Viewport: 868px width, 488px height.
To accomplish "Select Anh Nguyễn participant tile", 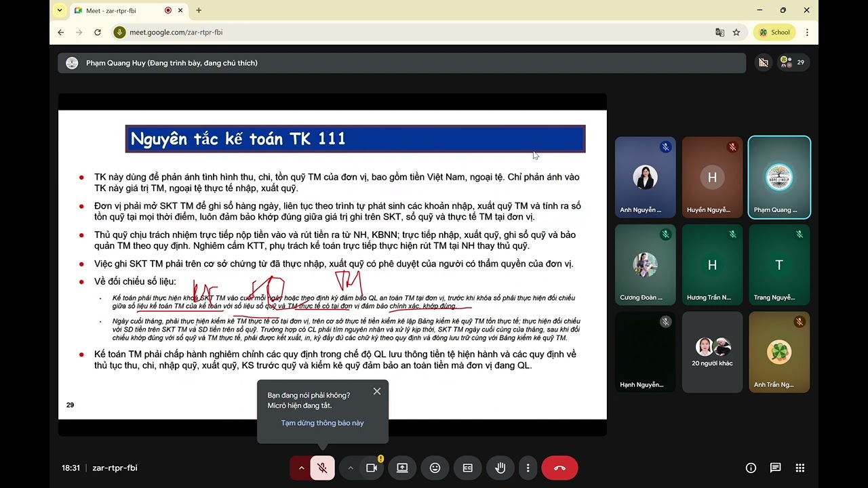I will click(646, 178).
